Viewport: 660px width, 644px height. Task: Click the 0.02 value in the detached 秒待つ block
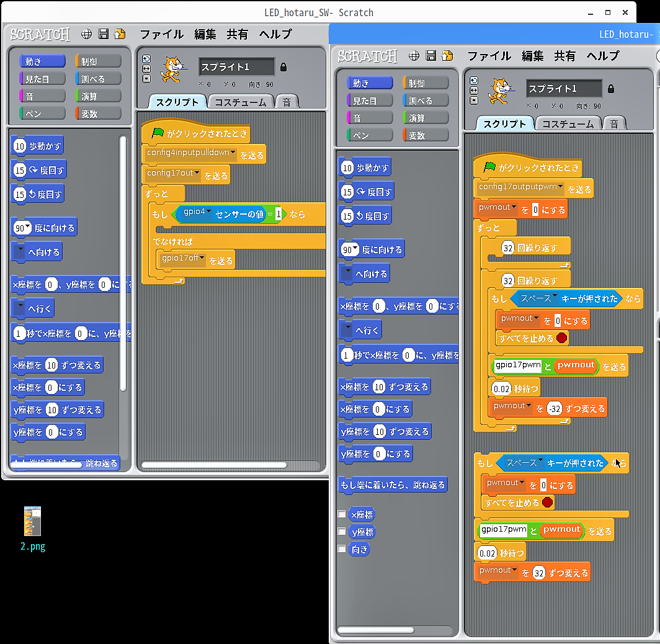point(488,553)
